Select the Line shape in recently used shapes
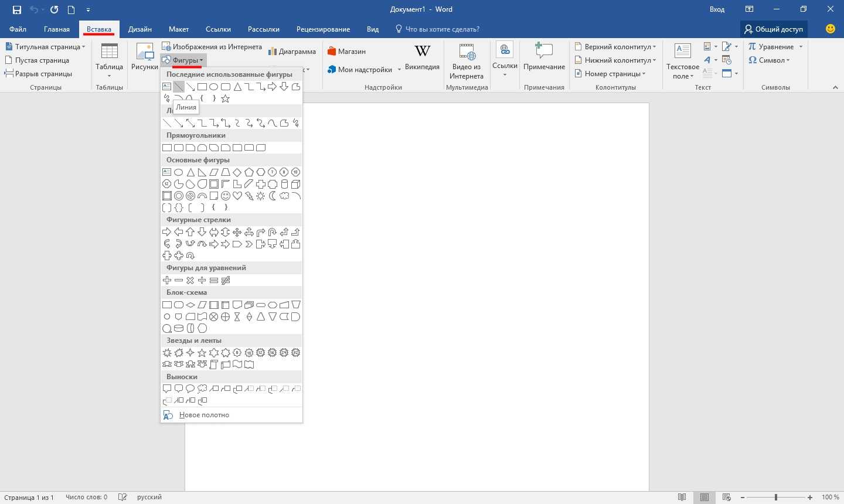844x504 pixels. click(x=179, y=87)
